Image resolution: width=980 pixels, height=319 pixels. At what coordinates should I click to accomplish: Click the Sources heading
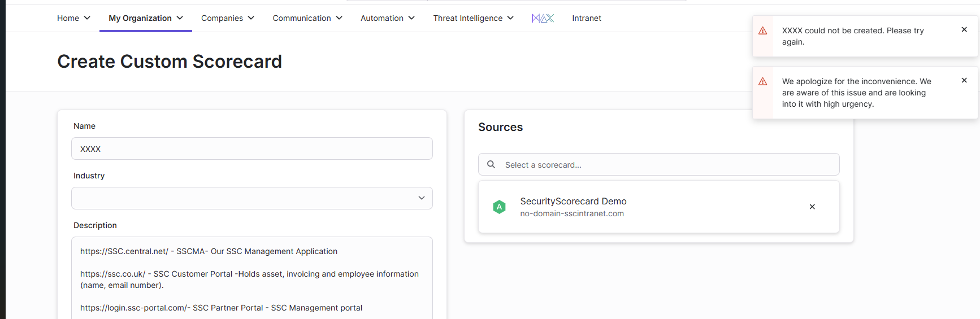point(500,127)
